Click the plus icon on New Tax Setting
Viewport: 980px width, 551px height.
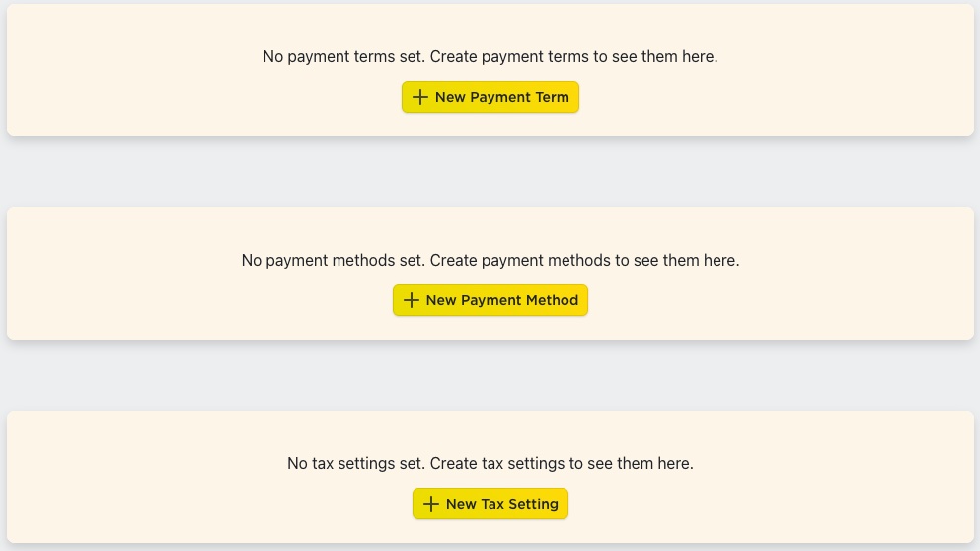430,504
